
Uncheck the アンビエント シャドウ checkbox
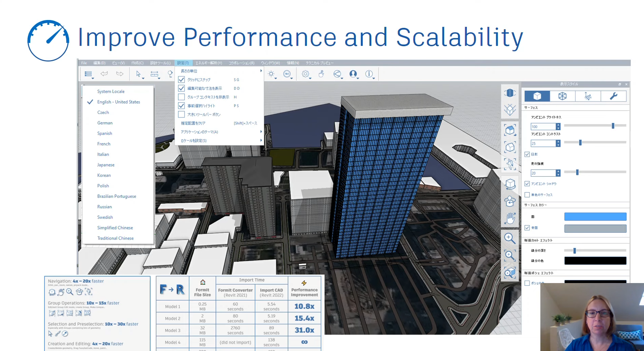pyautogui.click(x=527, y=184)
